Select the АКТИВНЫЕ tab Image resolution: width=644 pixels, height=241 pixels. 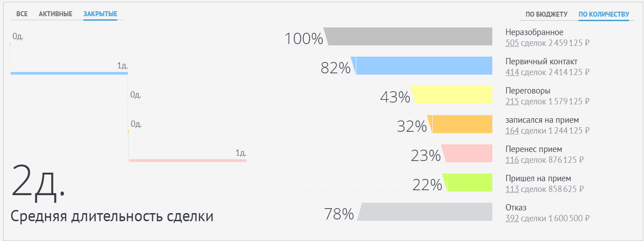56,14
